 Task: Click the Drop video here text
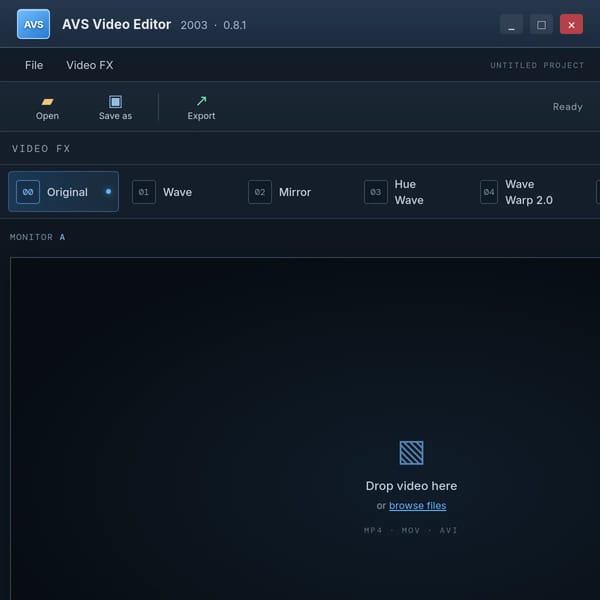coord(411,486)
